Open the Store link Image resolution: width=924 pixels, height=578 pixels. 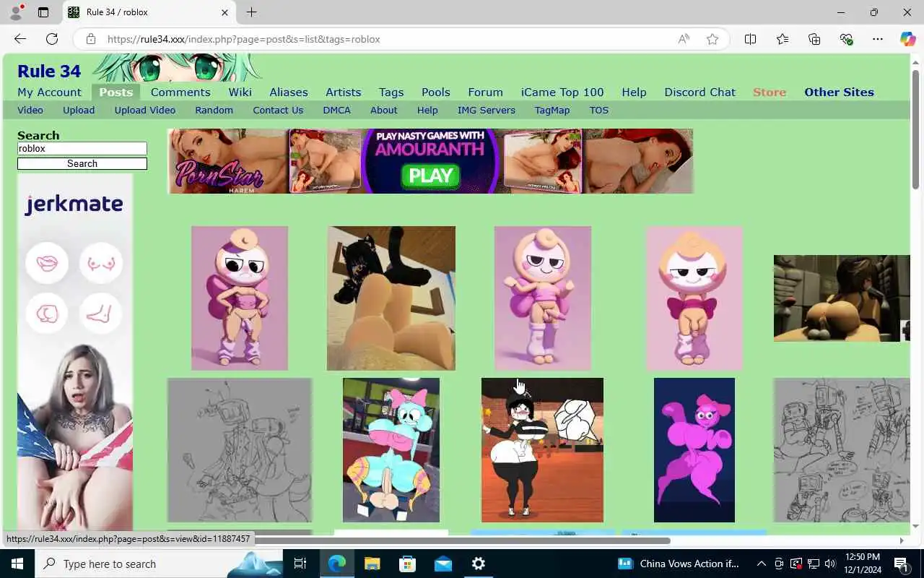point(770,92)
